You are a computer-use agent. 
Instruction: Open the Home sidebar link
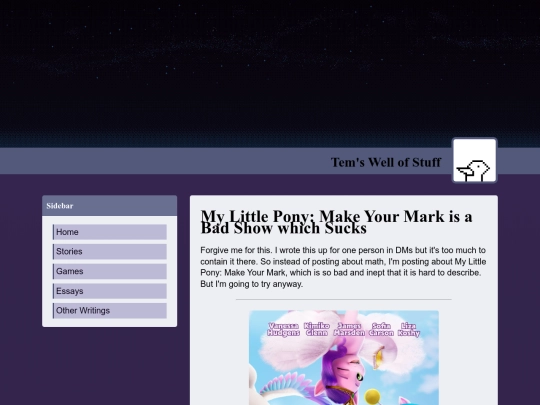(x=110, y=232)
